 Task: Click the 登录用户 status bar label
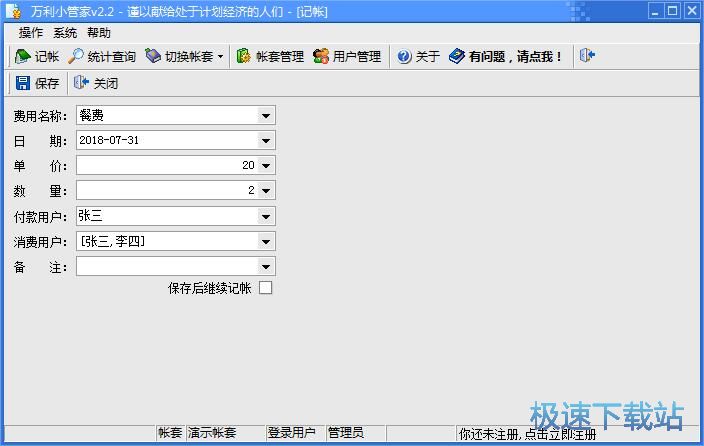point(291,433)
